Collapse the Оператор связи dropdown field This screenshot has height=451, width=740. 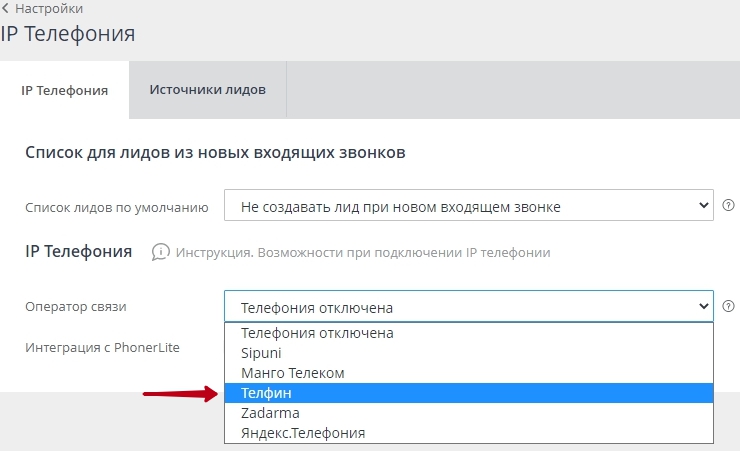pyautogui.click(x=468, y=307)
